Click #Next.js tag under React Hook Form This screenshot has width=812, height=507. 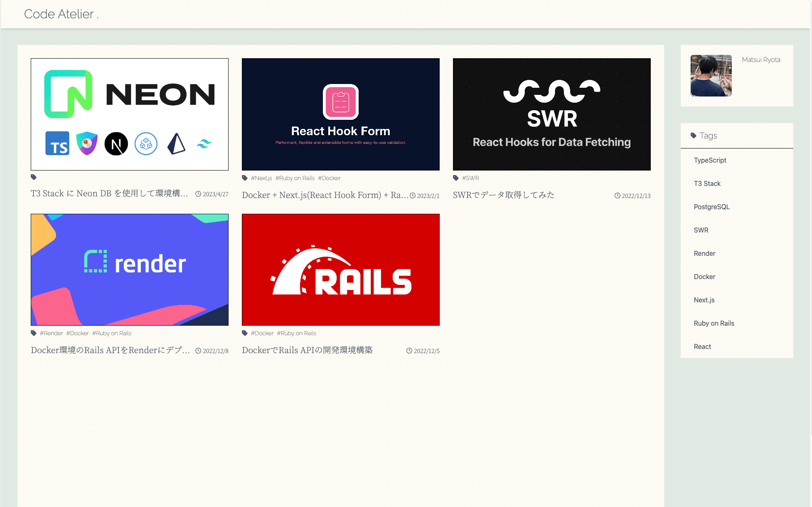(x=261, y=178)
